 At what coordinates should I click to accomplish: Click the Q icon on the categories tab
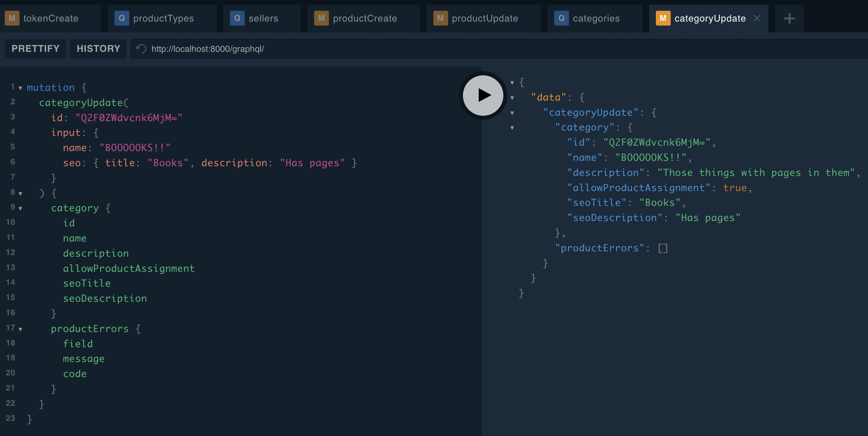[561, 18]
